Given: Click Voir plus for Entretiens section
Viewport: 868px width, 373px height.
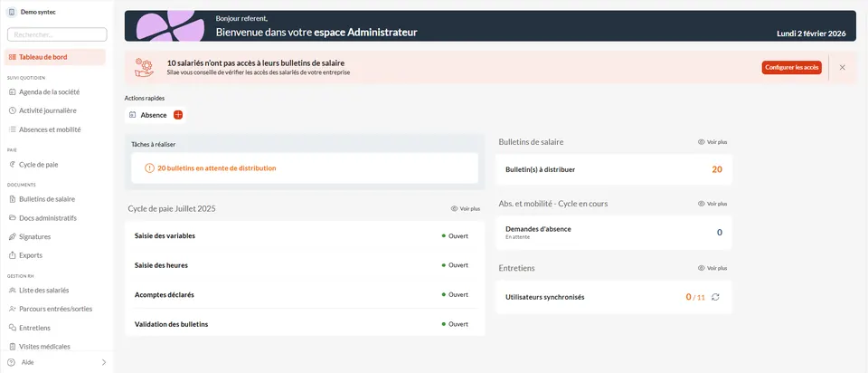Looking at the screenshot, I should tap(712, 268).
